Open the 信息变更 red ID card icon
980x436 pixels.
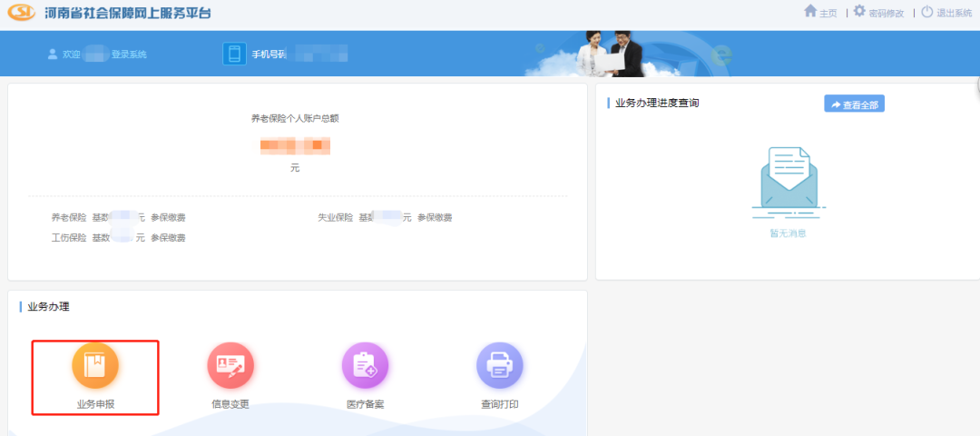(230, 365)
